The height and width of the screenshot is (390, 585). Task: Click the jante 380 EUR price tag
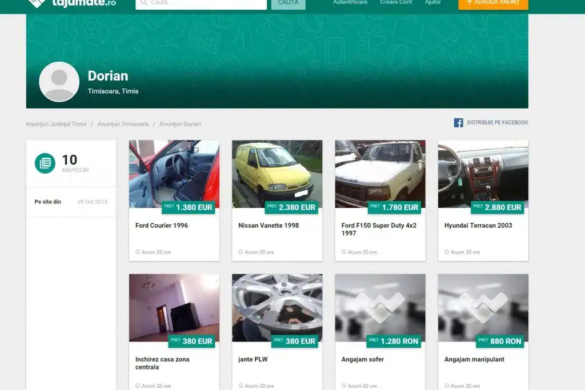click(294, 341)
